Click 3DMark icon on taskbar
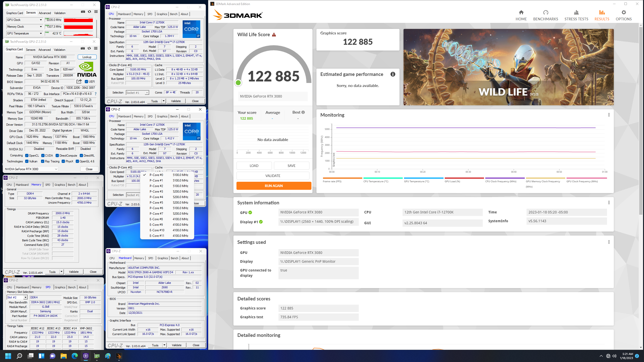 [x=119, y=356]
